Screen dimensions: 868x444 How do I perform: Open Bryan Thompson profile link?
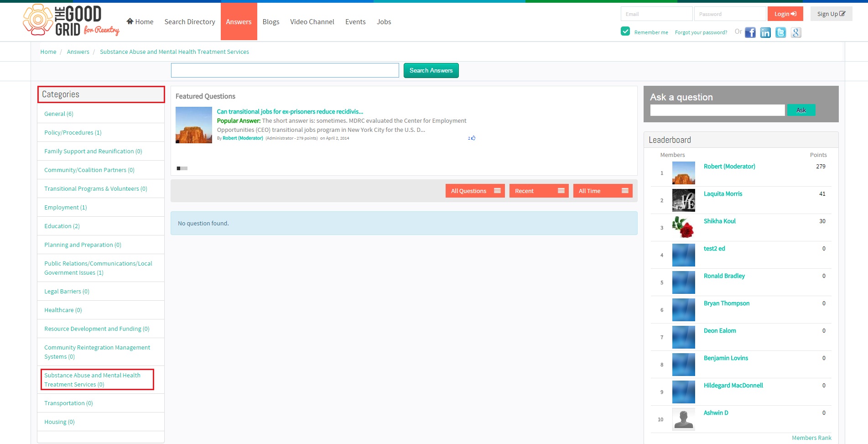727,303
